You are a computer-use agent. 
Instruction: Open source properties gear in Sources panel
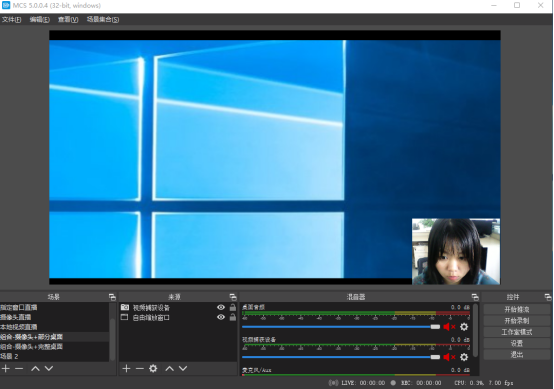tap(153, 369)
